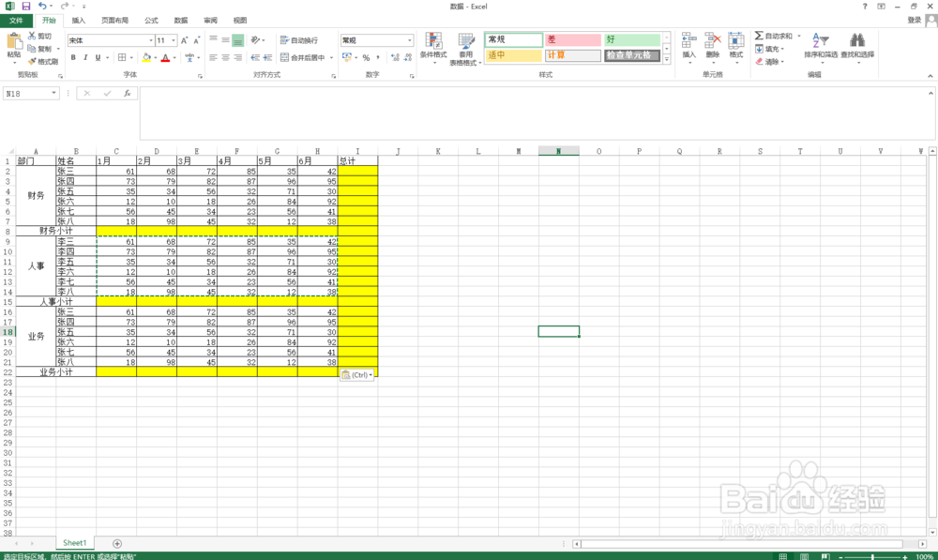Apply the 适中 (Neutral) cell style
Screen dimensions: 938x560
pyautogui.click(x=513, y=55)
